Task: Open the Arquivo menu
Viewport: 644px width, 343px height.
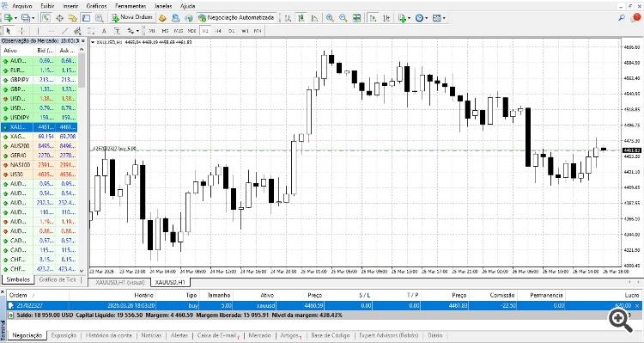Action: 22,6
